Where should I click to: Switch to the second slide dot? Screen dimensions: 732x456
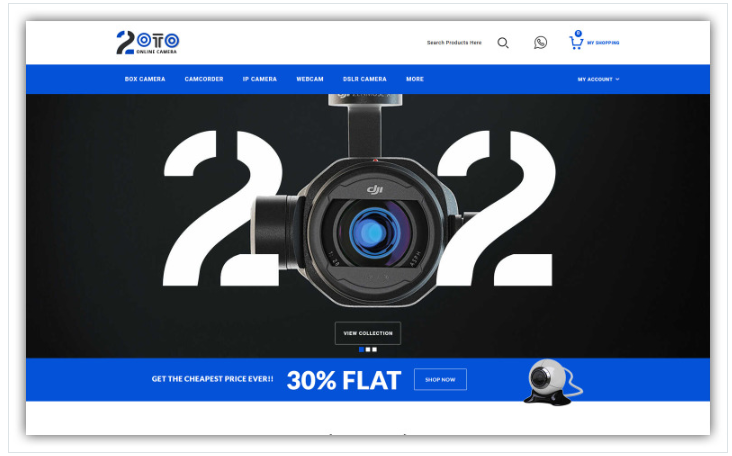click(x=368, y=349)
